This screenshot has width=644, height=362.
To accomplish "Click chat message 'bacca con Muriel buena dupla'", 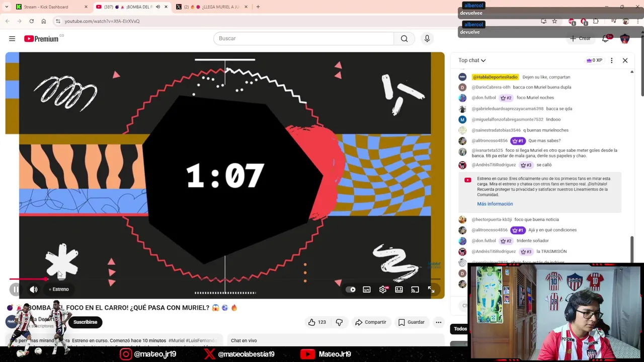I will point(542,87).
